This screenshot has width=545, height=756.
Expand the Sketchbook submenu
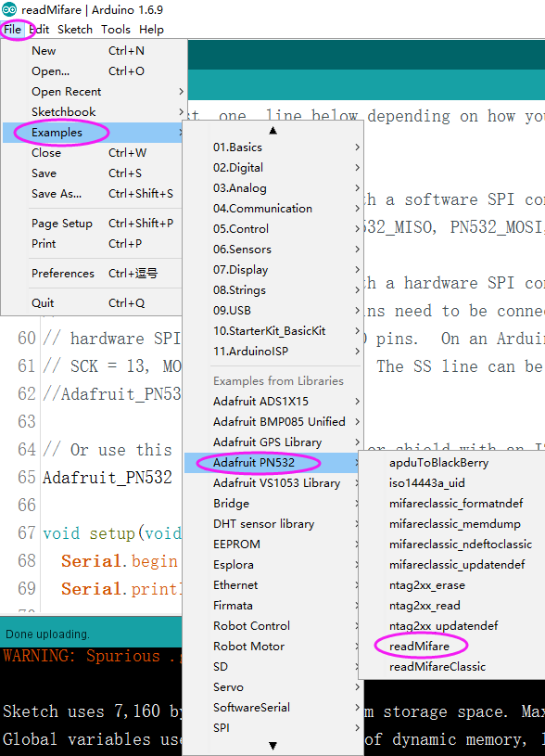pyautogui.click(x=92, y=112)
